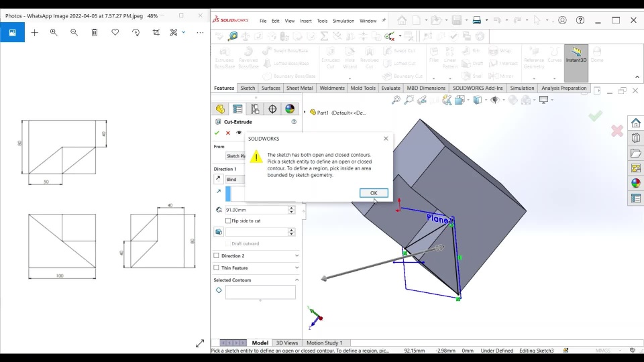Switch to 3D Views bottom tab
644x362 pixels.
coord(286,343)
